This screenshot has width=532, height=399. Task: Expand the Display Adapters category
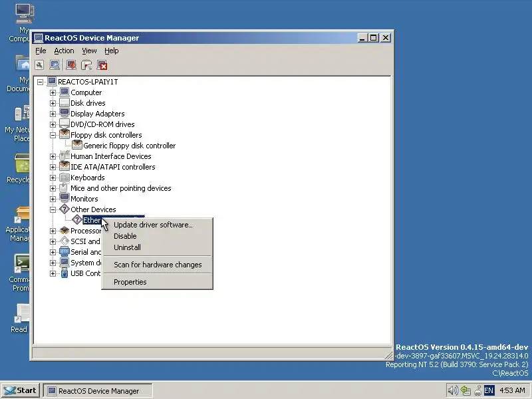53,114
